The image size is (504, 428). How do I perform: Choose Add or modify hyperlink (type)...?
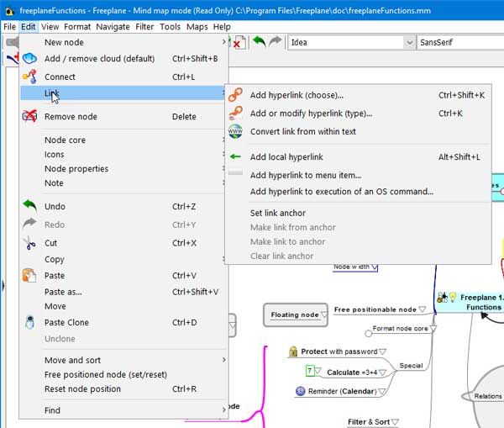[x=358, y=114]
